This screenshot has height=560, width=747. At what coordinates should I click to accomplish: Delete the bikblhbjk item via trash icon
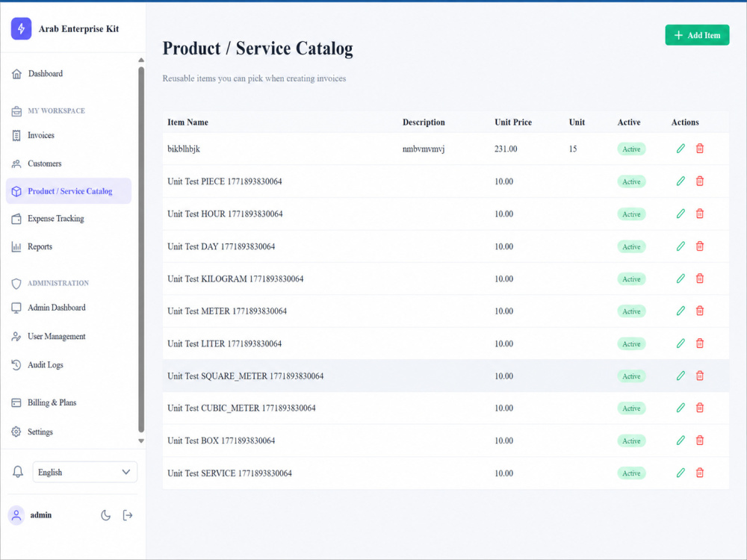click(x=699, y=149)
